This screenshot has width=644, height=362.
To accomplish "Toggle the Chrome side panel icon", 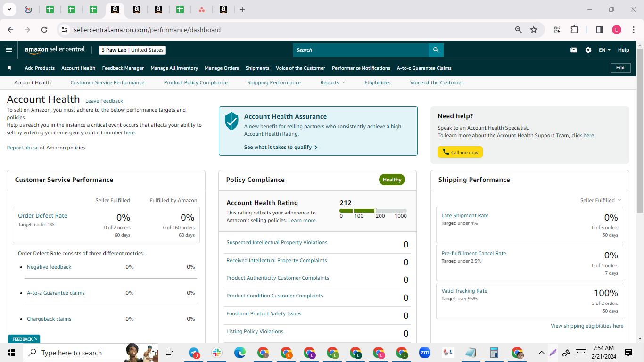I will [x=600, y=30].
